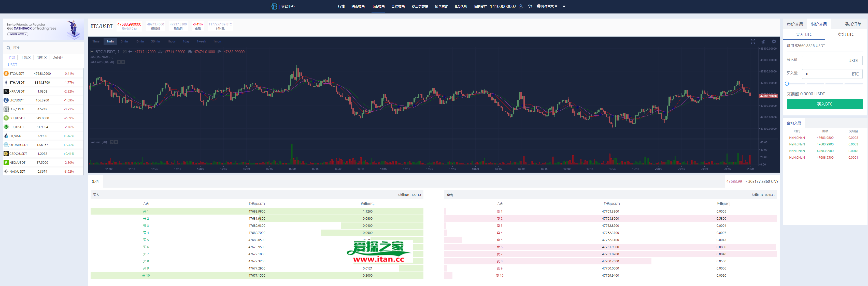
Task: Open 合约交易 contract trading menu
Action: click(398, 6)
